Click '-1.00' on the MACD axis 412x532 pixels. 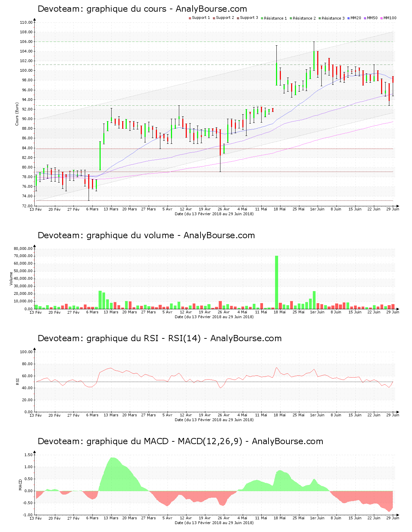28,515
